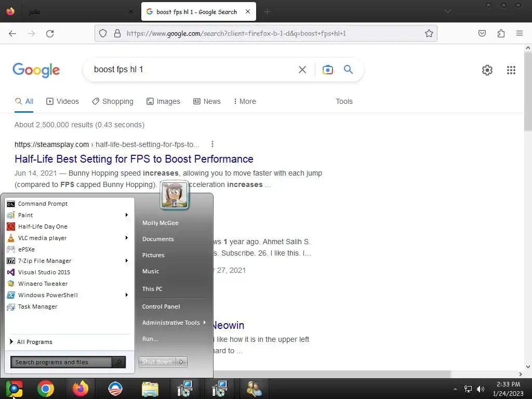Expand Windows PowerShell submenu arrow

[x=127, y=295]
